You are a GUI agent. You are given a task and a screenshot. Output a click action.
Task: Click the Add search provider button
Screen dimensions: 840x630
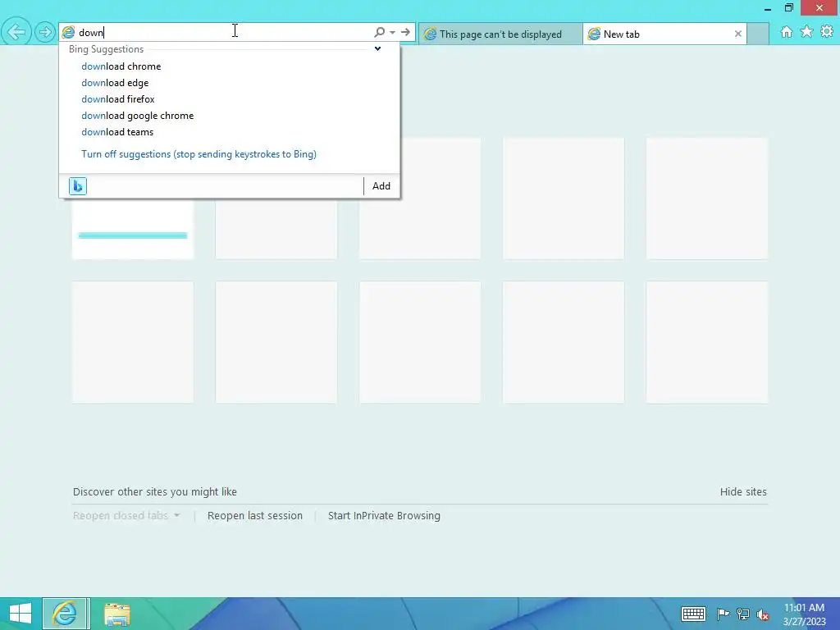(x=381, y=186)
